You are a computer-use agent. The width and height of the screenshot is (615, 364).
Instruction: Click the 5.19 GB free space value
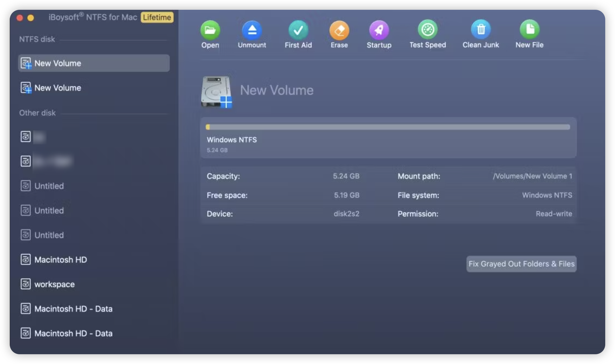[x=347, y=195]
